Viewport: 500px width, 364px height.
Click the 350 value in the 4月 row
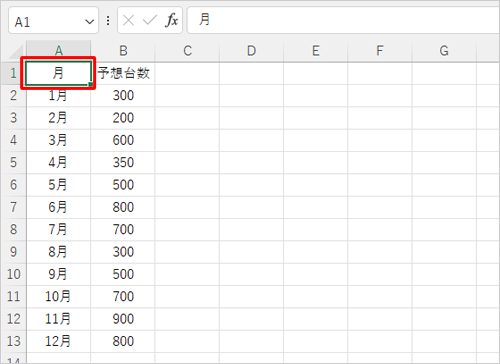[123, 163]
